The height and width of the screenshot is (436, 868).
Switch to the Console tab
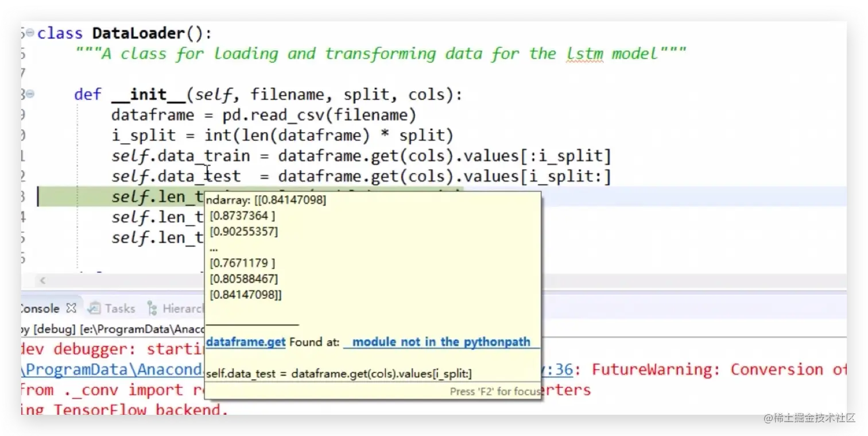pyautogui.click(x=40, y=308)
